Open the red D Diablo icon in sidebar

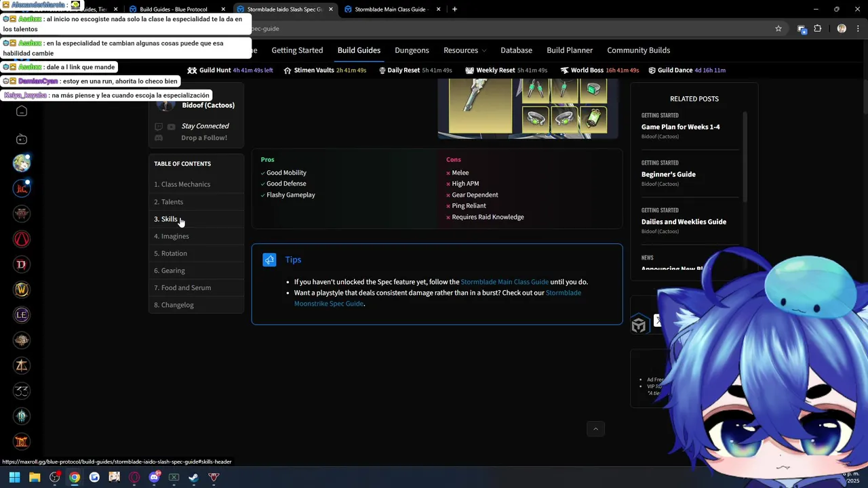click(x=22, y=264)
